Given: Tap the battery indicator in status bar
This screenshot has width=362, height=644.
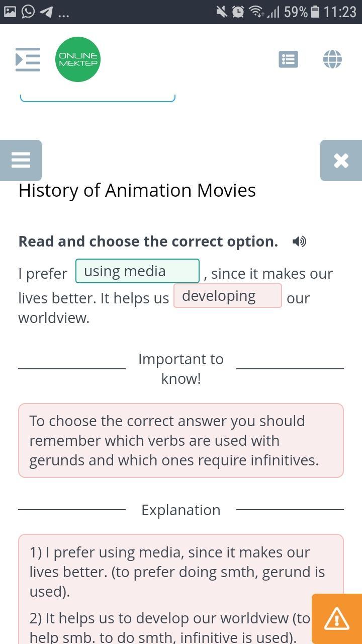Looking at the screenshot, I should click(x=315, y=12).
